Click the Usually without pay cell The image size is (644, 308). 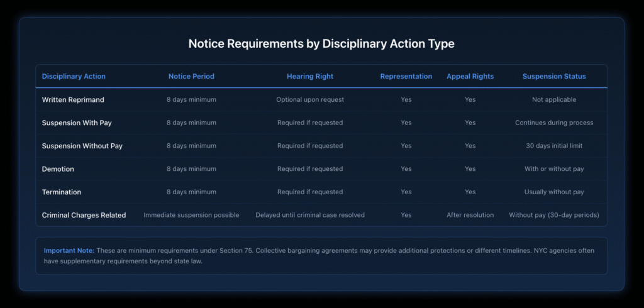(554, 192)
